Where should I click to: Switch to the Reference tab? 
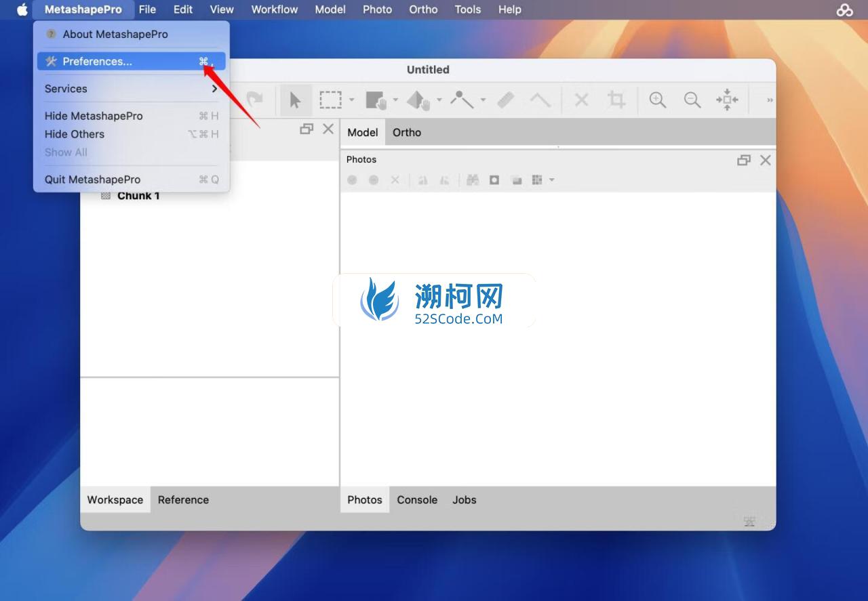(x=183, y=500)
